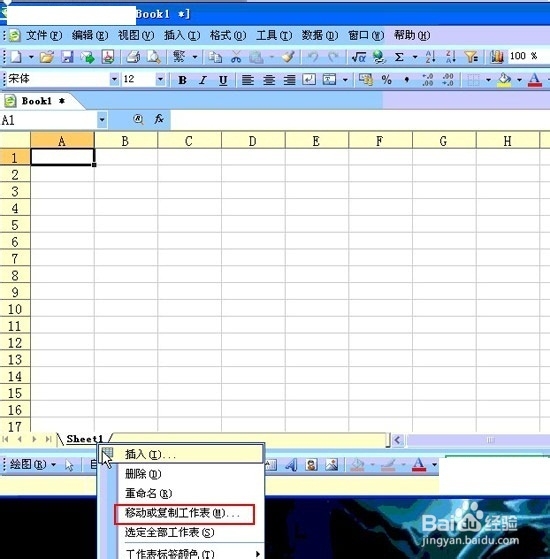Viewport: 550px width, 559px height.
Task: Pick the select objects arrow tool
Action: click(69, 465)
